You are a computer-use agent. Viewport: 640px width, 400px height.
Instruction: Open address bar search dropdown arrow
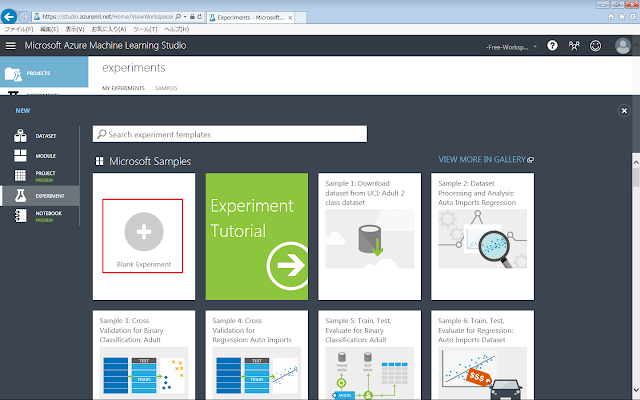pos(185,17)
